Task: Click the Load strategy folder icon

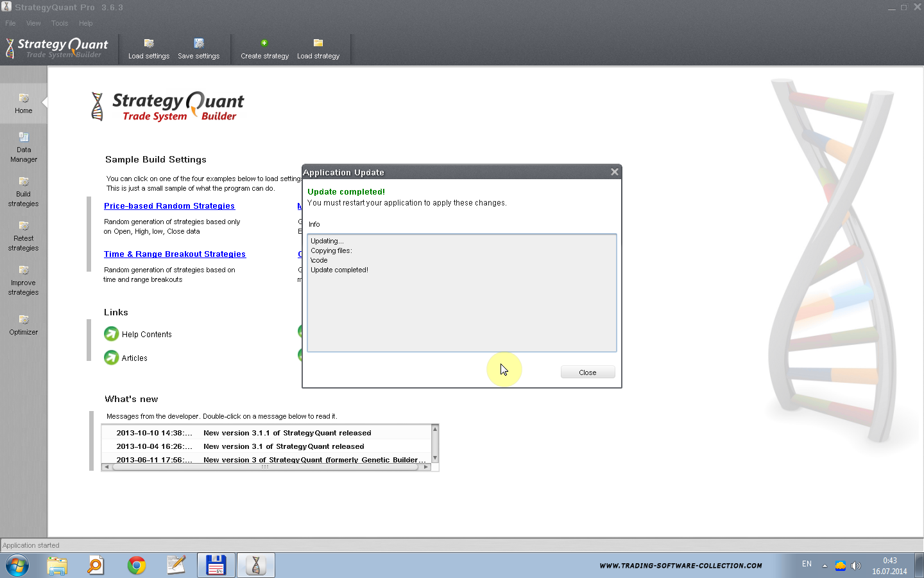Action: click(x=318, y=43)
